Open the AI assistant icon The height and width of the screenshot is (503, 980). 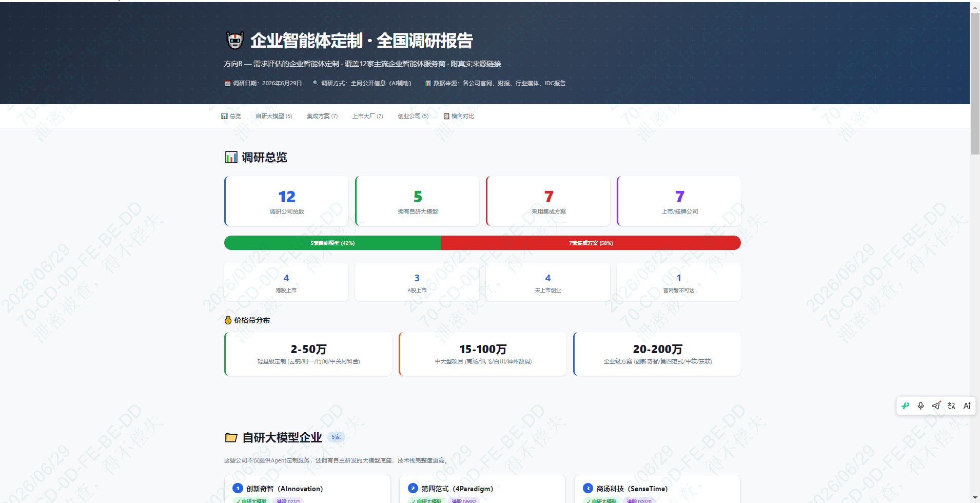(967, 405)
